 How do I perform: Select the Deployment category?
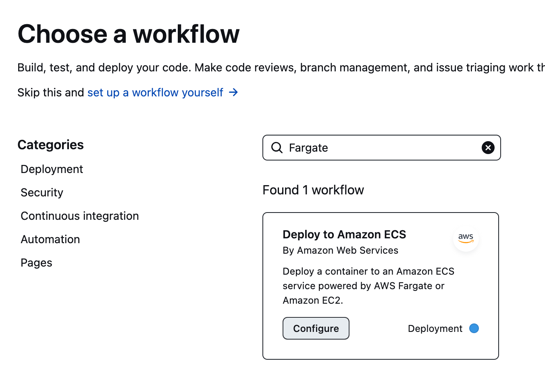pyautogui.click(x=52, y=169)
